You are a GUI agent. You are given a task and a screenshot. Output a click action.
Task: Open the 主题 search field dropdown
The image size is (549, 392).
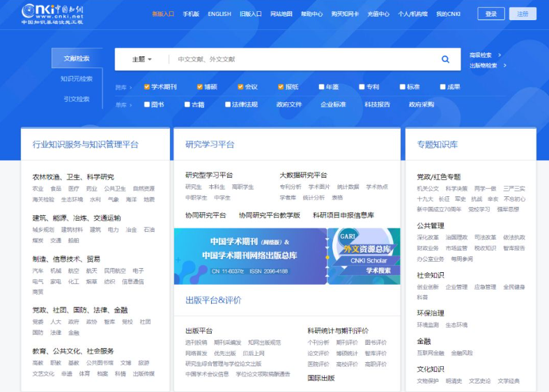tap(142, 59)
